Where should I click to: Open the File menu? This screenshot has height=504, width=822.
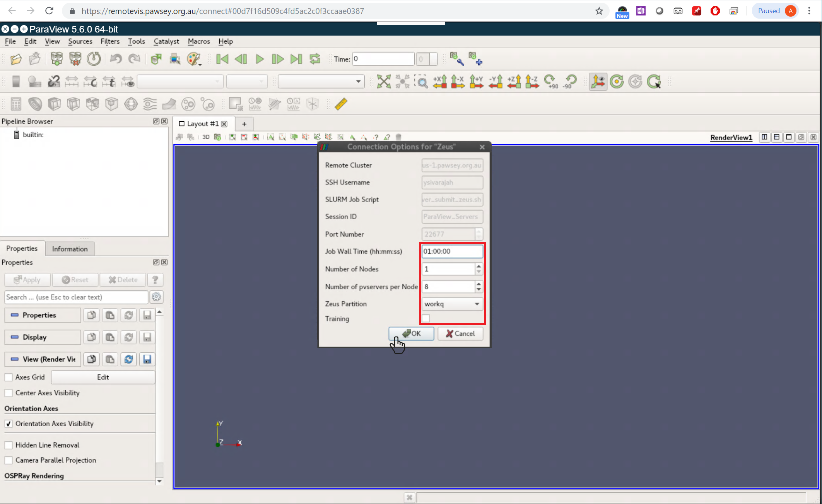coord(10,41)
